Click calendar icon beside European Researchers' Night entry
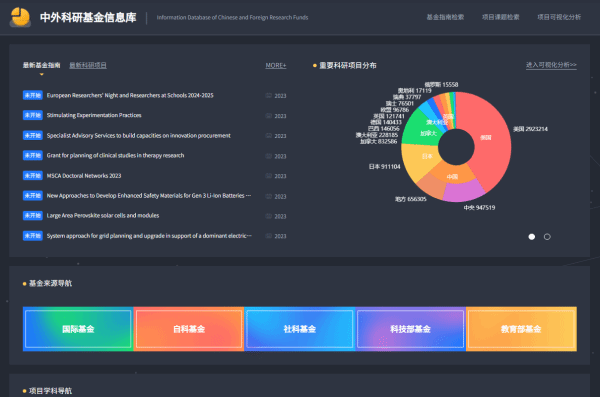600x397 pixels. pos(269,96)
